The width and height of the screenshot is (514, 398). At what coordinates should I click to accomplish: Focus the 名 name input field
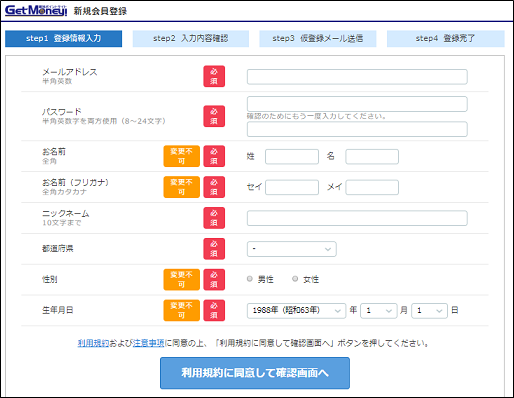pos(372,157)
